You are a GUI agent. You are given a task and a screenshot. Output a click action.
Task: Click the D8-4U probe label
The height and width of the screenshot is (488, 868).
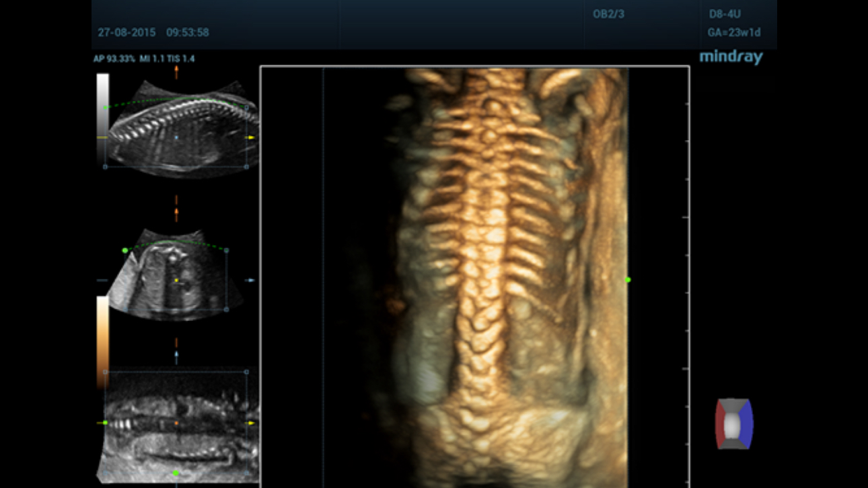coord(725,14)
